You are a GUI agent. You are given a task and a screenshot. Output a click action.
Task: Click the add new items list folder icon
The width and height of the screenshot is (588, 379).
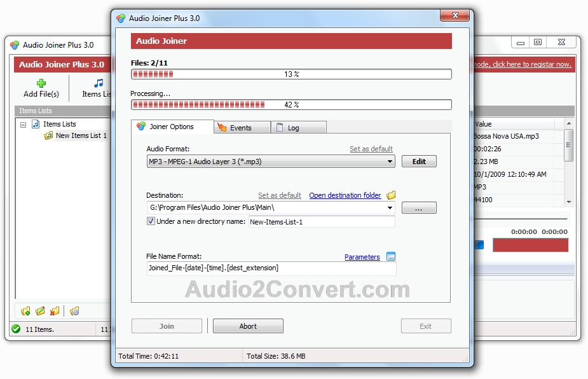25,311
